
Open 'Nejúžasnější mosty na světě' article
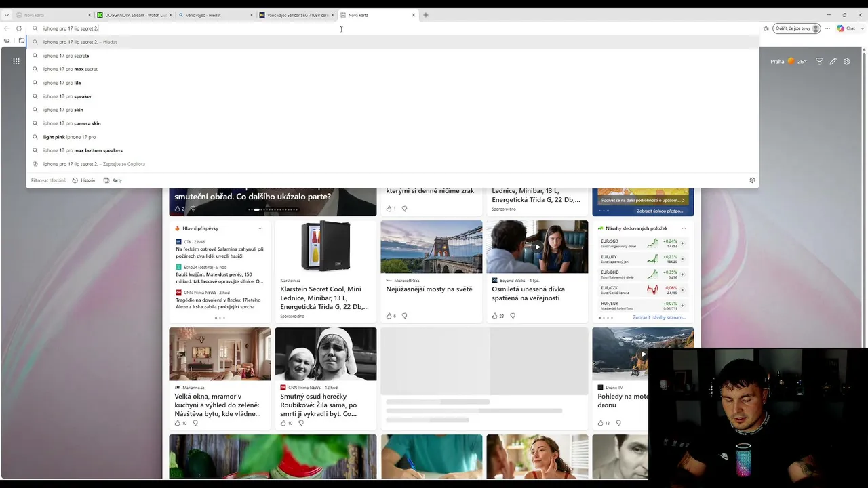(x=429, y=289)
